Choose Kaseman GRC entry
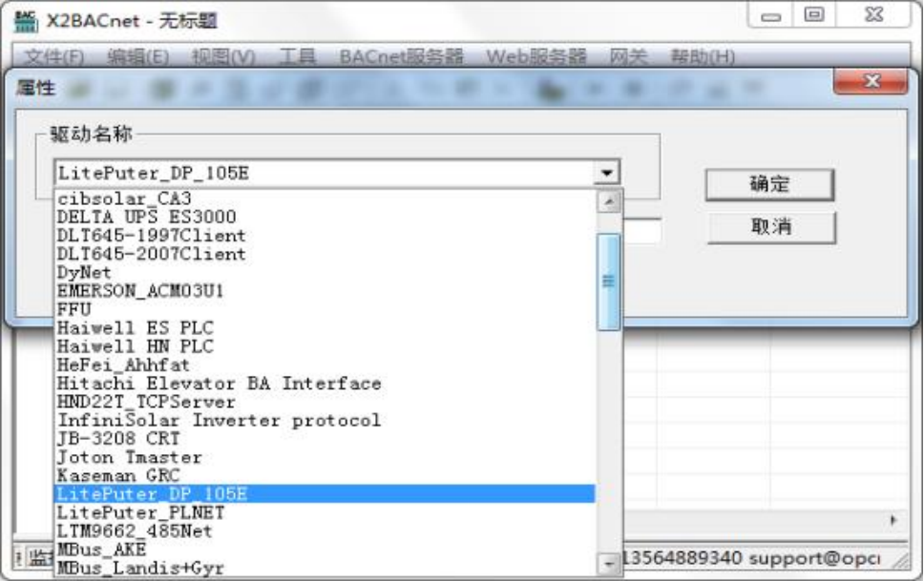The width and height of the screenshot is (924, 581). coord(325,475)
